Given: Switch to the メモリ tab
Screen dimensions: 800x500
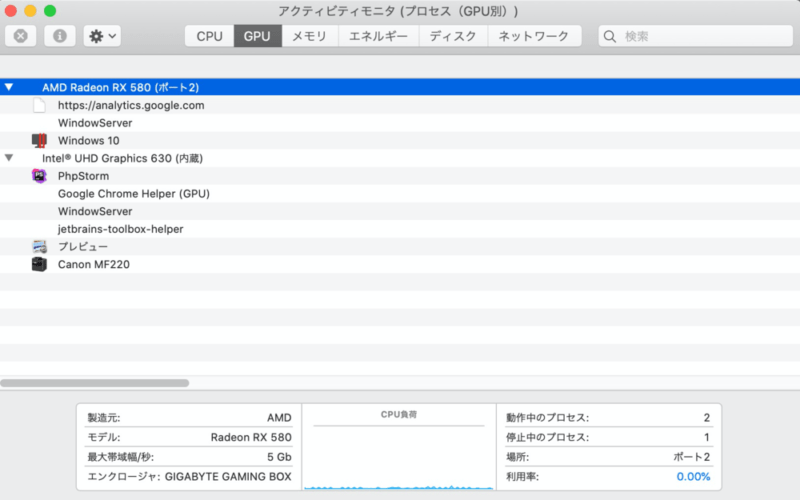Looking at the screenshot, I should click(x=309, y=36).
